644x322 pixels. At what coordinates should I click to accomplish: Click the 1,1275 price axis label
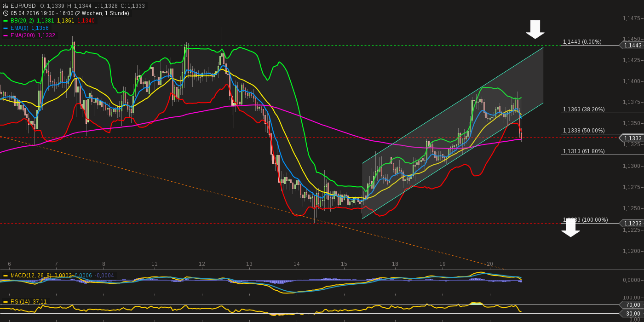point(631,187)
